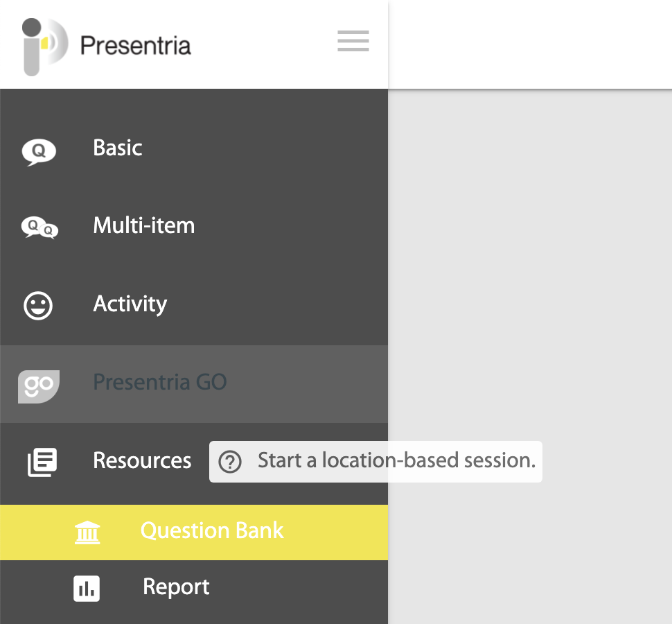Screen dimensions: 672x624
Task: Click the Presentria logo icon
Action: tap(45, 46)
